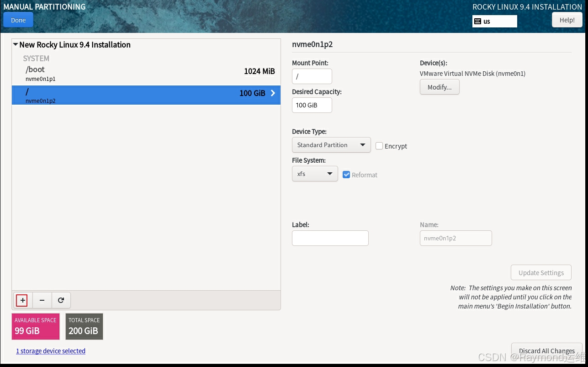The height and width of the screenshot is (367, 588).
Task: Open Help
Action: 567,20
